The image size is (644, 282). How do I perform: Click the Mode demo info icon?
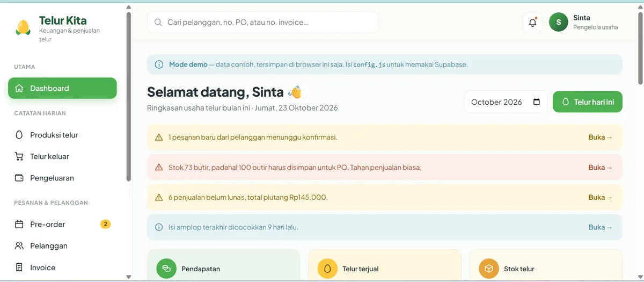[x=159, y=64]
